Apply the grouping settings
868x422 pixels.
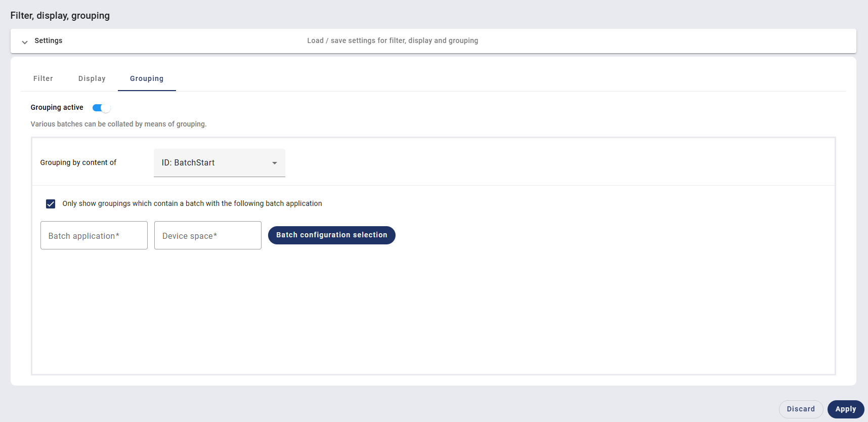[845, 409]
